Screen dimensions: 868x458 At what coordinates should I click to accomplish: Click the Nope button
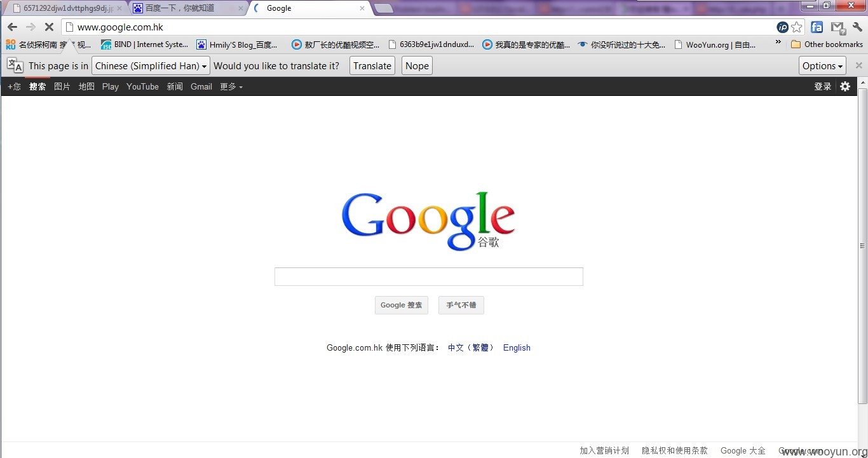coord(417,65)
